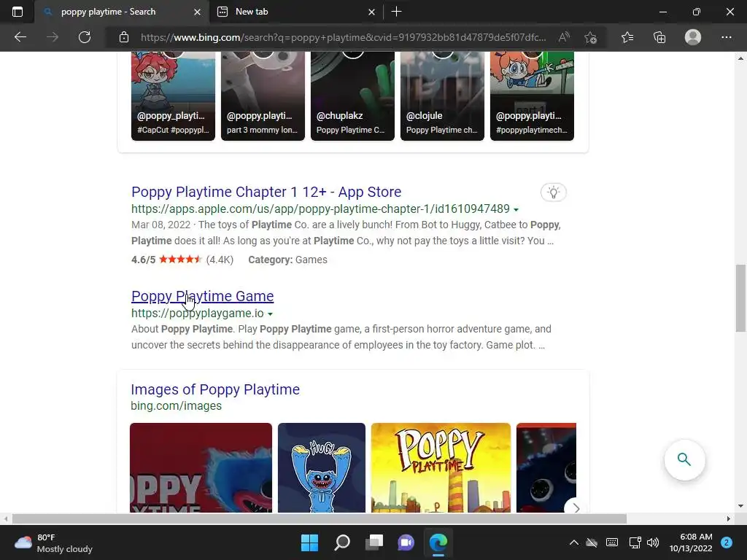Open the Windows Start menu
The height and width of the screenshot is (560, 747).
309,542
